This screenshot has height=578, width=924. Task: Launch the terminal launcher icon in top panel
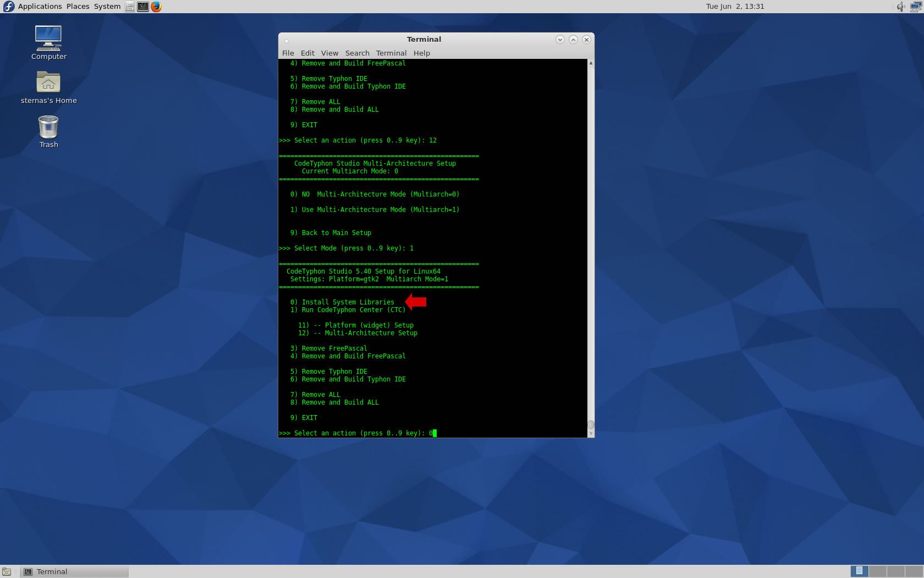(143, 7)
